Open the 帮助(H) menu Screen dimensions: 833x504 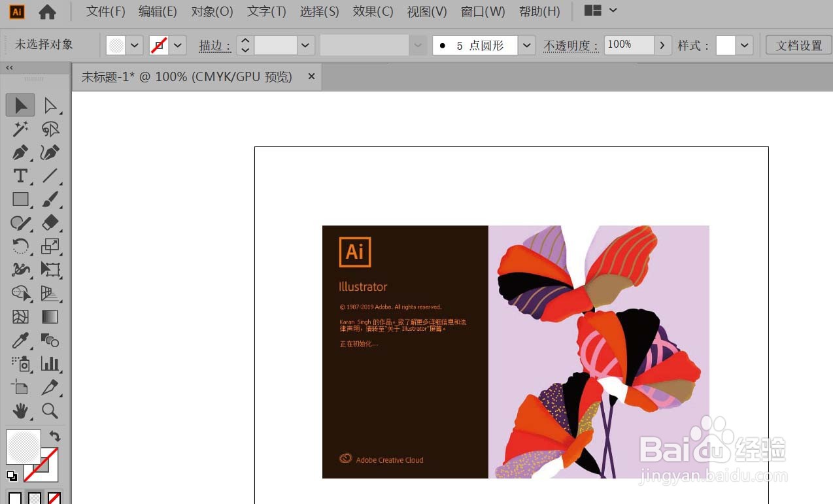539,11
